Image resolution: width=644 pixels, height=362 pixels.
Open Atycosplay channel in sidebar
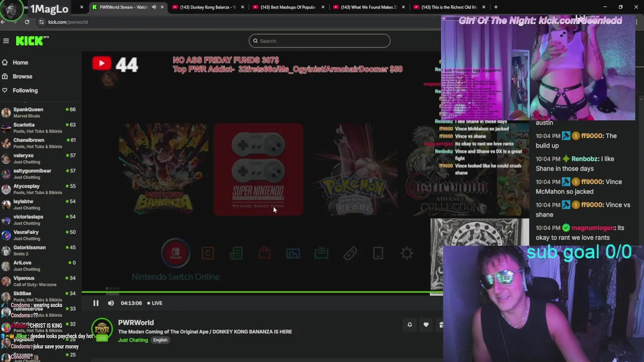pos(39,189)
